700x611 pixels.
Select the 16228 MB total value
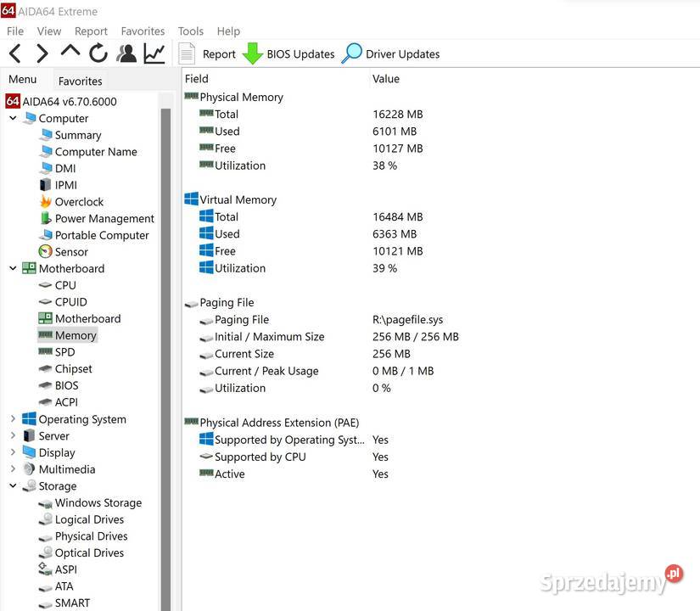pos(398,115)
